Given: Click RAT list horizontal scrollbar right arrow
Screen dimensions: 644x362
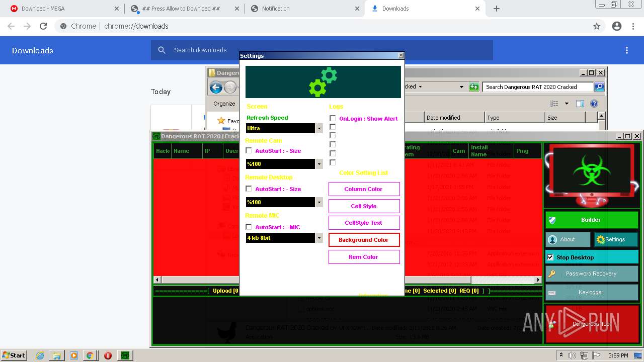Looking at the screenshot, I should [x=538, y=280].
